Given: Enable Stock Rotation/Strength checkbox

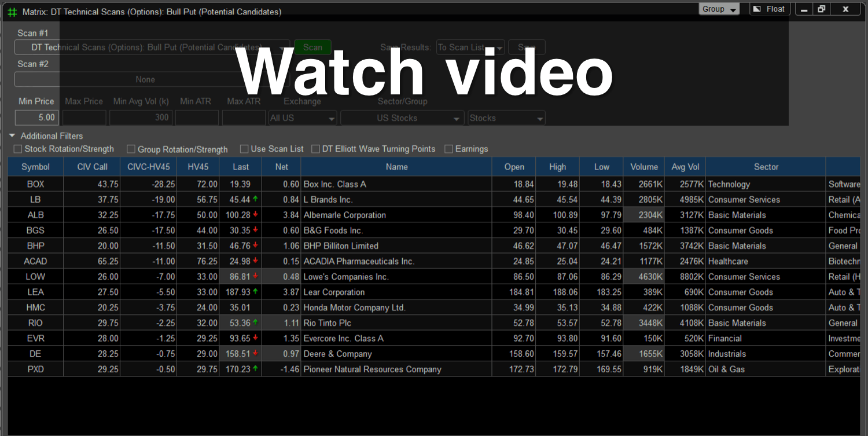Looking at the screenshot, I should click(x=17, y=149).
